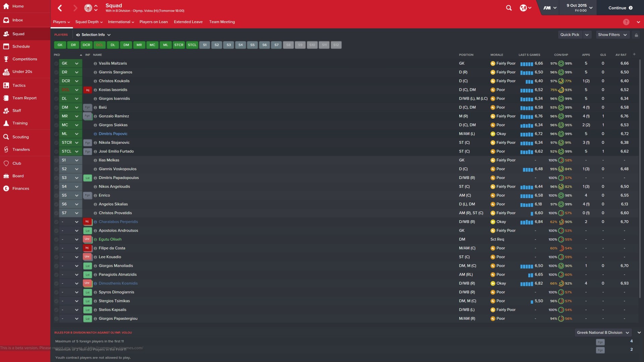The height and width of the screenshot is (362, 644).
Task: Click the back navigation arrow
Action: (60, 8)
